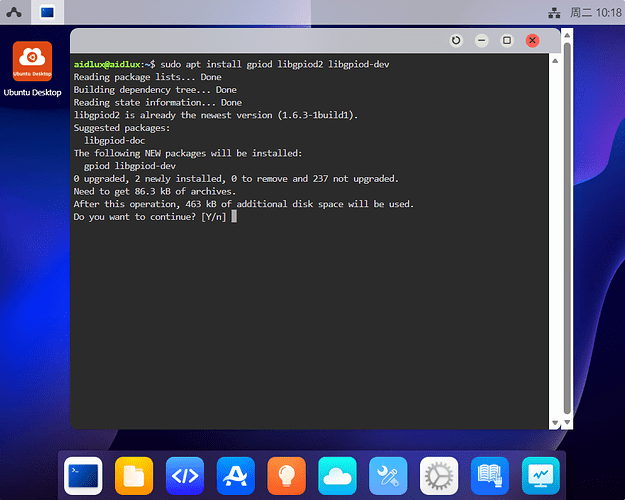Close the terminal window

[x=532, y=40]
